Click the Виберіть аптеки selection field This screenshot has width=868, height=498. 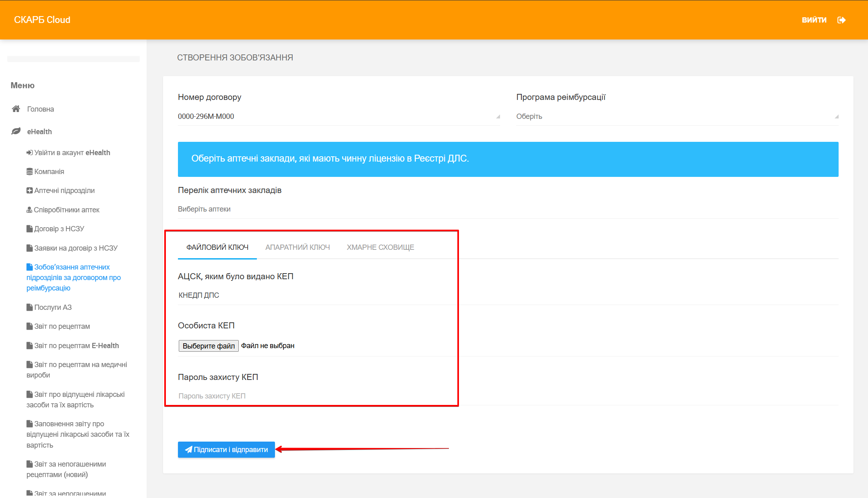507,209
